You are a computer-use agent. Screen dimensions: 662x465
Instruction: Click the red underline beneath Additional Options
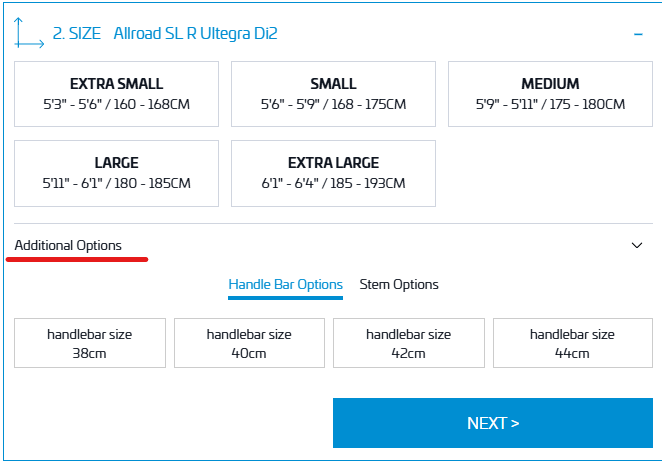coord(77,259)
